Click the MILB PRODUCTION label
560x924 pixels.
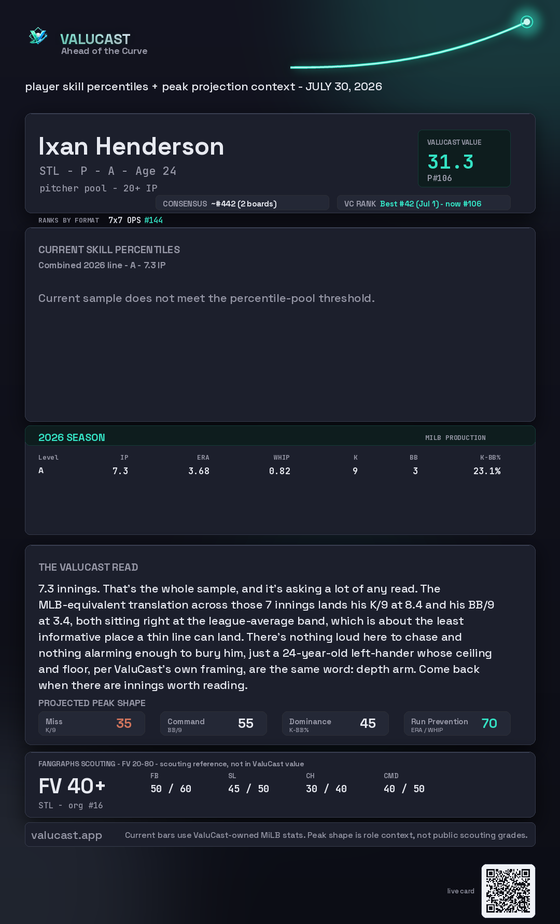455,438
